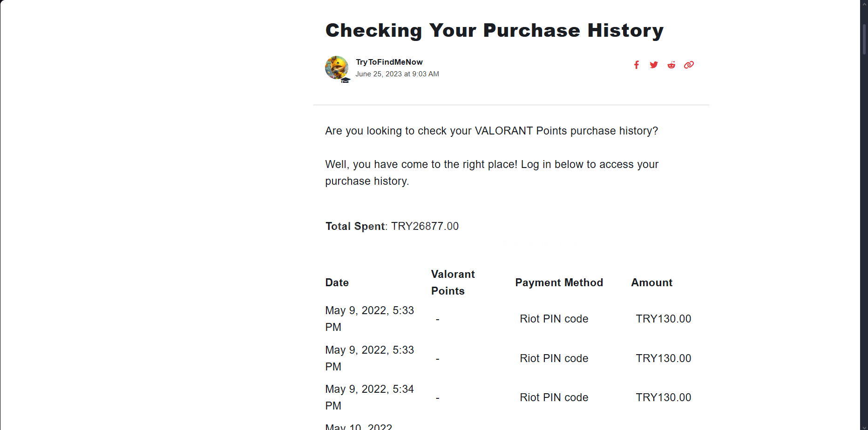868x430 pixels.
Task: Open TryToFindMeNow author avatar
Action: click(x=337, y=67)
